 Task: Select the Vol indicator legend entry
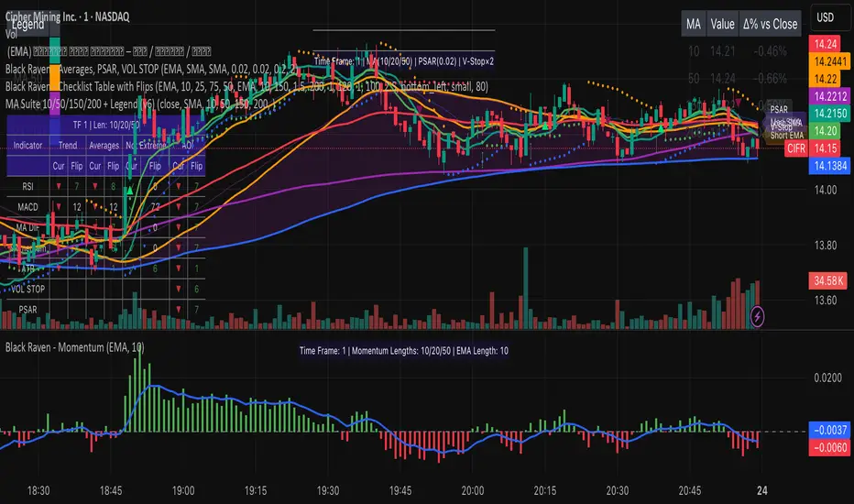[11, 34]
